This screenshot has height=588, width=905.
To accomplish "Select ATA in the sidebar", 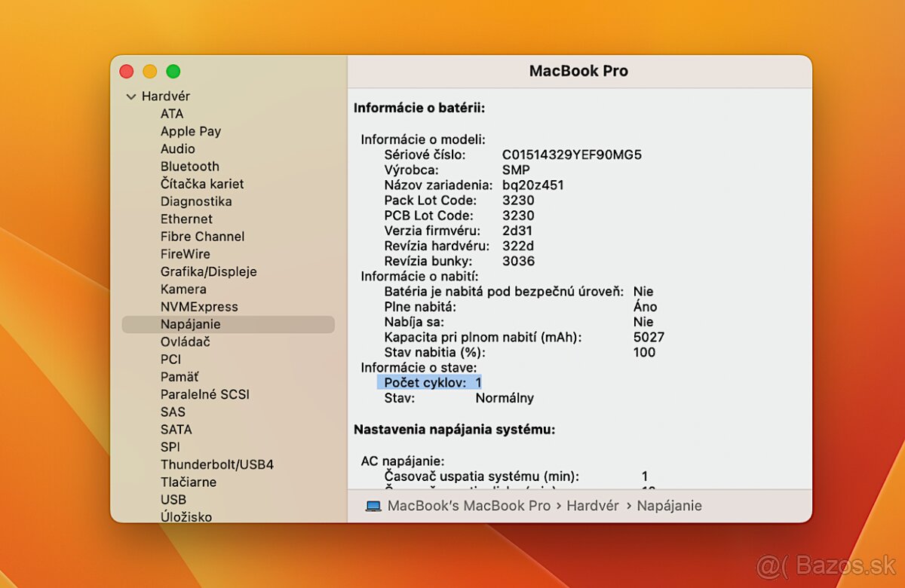I will 172,114.
